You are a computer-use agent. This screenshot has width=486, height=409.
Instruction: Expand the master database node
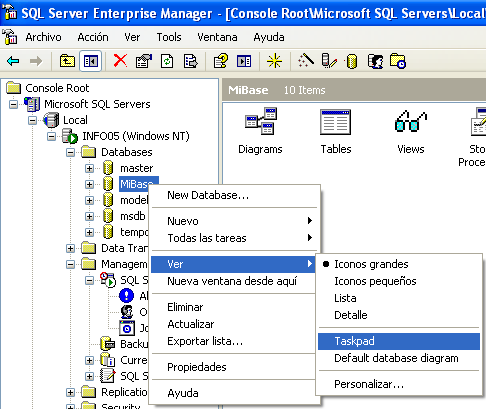pyautogui.click(x=89, y=168)
